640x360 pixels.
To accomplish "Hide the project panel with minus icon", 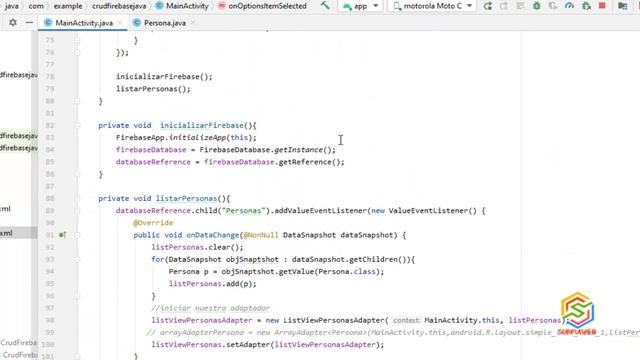I will pyautogui.click(x=29, y=22).
